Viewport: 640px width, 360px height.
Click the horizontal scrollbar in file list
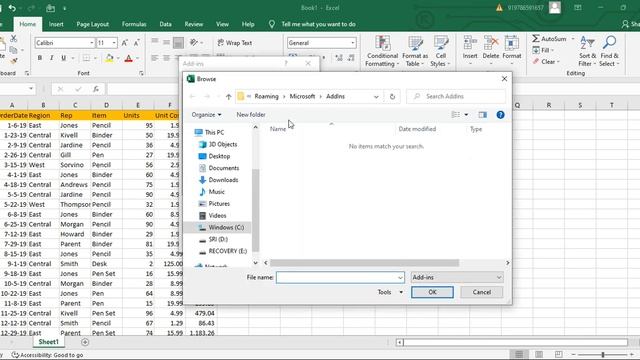point(364,263)
